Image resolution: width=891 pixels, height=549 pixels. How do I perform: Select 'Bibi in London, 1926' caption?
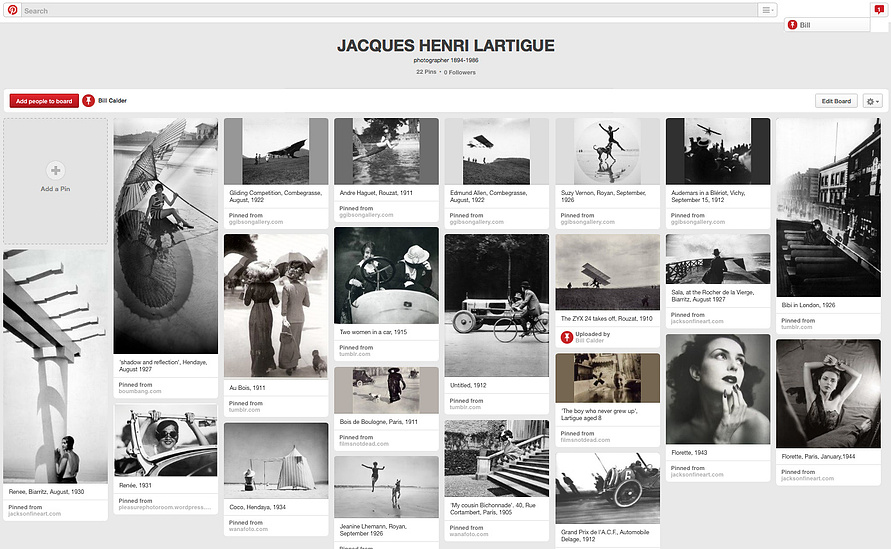[x=808, y=305]
